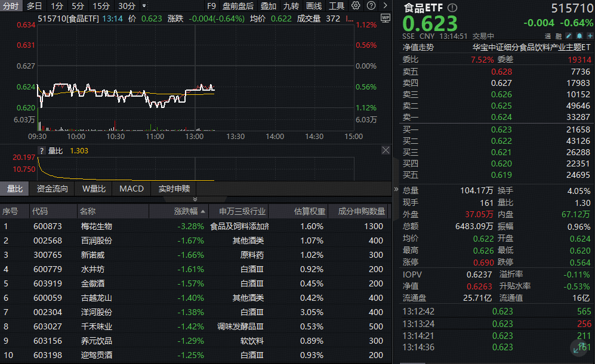The image size is (595, 364).
Task: Click the 融 margin trading icon
Action: [559, 36]
